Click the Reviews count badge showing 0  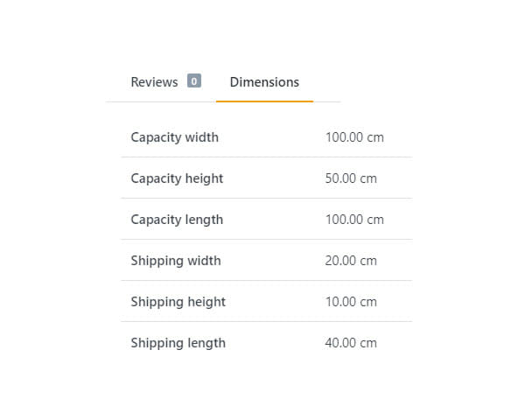[x=193, y=81]
